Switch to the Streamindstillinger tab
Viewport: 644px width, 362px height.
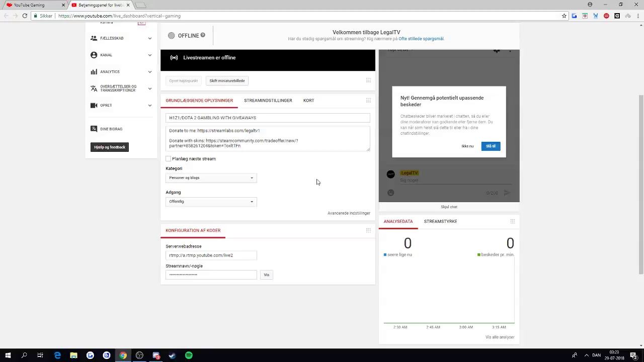click(268, 101)
